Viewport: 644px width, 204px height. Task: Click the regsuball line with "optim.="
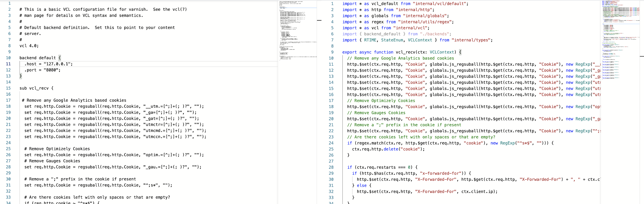click(x=114, y=155)
